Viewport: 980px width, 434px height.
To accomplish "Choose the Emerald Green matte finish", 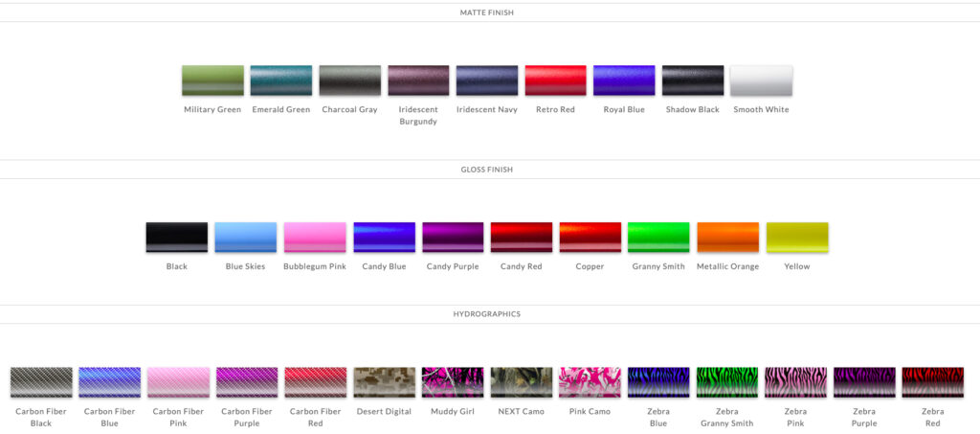I will pos(280,80).
